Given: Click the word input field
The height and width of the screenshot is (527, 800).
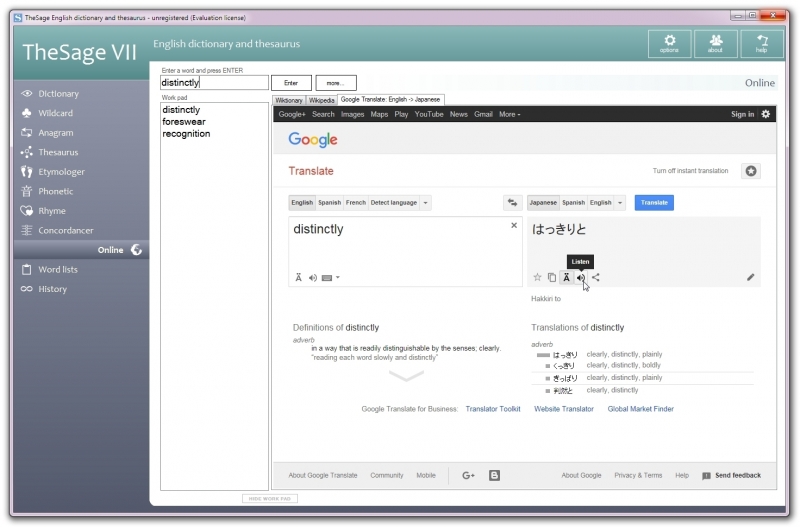Looking at the screenshot, I should point(214,83).
